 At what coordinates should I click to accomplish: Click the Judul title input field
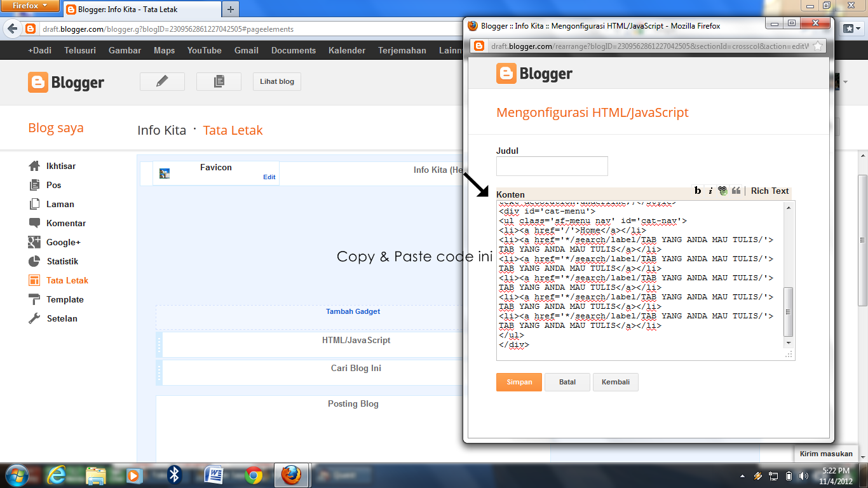tap(552, 166)
